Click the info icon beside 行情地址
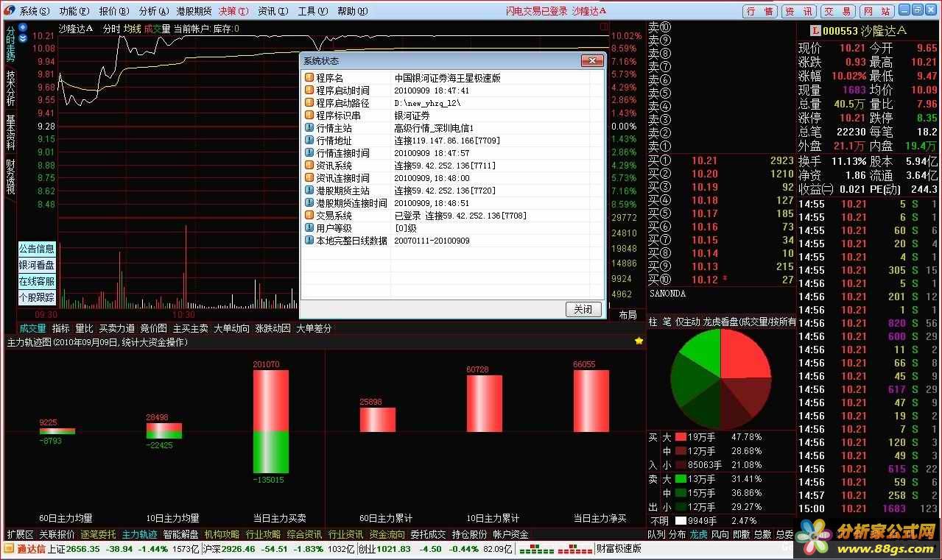The height and width of the screenshot is (560, 942). click(309, 141)
